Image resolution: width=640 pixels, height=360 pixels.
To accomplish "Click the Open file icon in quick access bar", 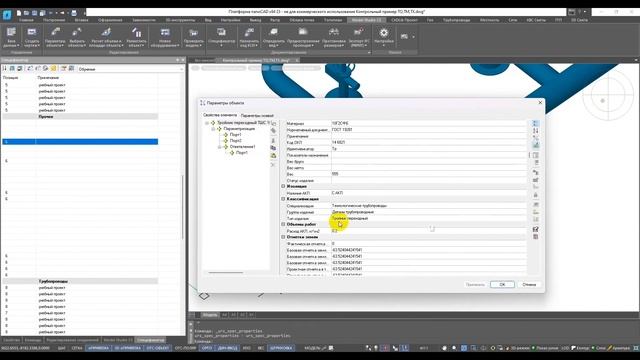I will [x=27, y=13].
